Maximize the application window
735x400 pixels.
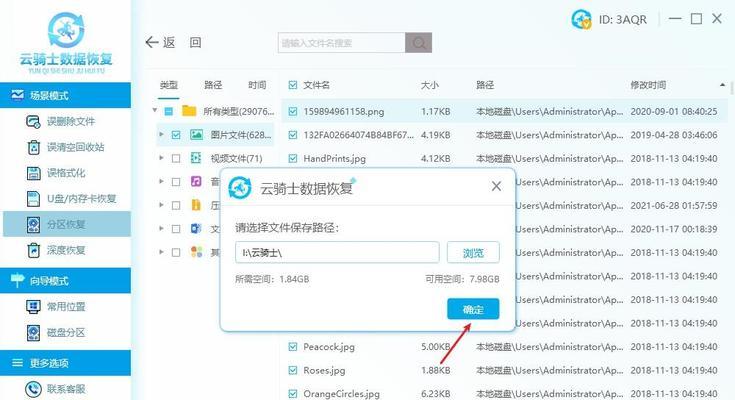tap(697, 19)
